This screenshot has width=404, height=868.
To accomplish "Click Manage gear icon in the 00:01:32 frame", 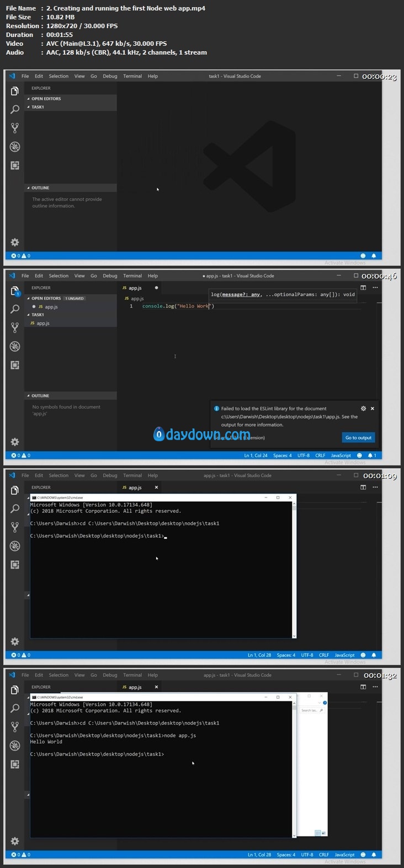I will coord(15,841).
